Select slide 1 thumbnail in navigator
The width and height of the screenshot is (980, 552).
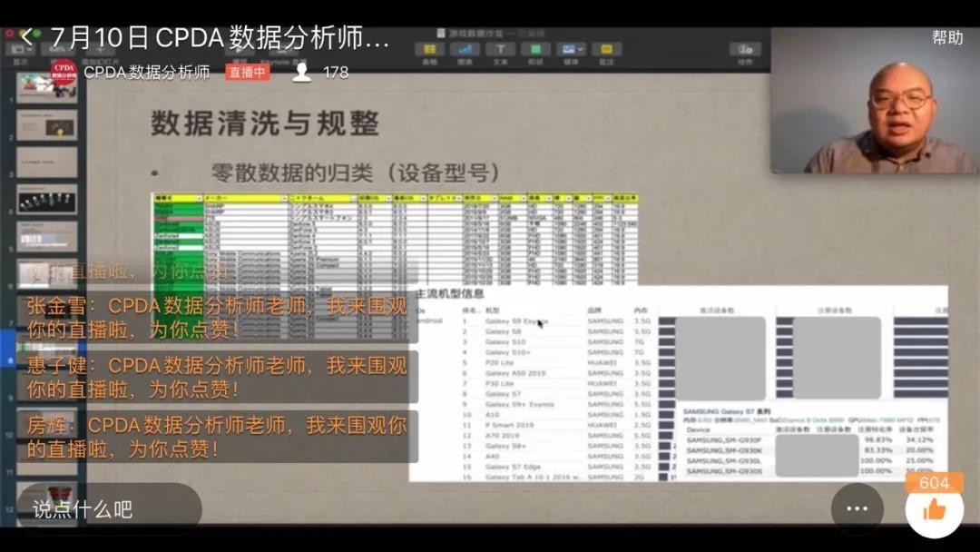[x=47, y=87]
